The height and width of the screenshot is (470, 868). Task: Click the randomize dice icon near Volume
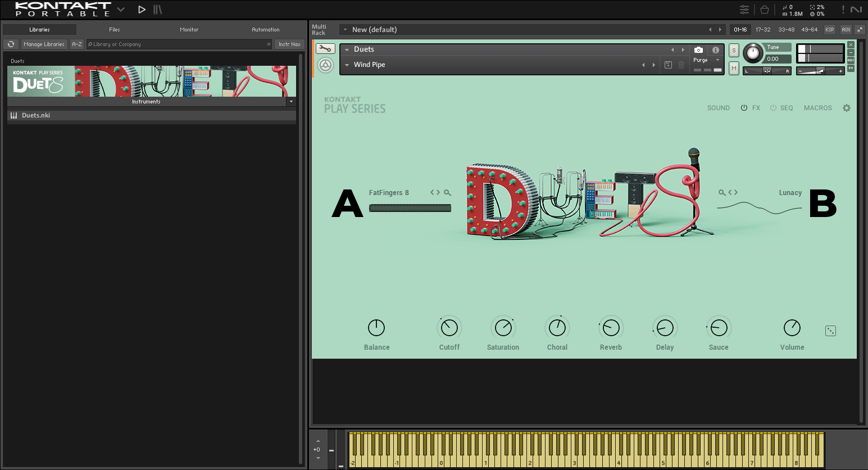pyautogui.click(x=830, y=331)
